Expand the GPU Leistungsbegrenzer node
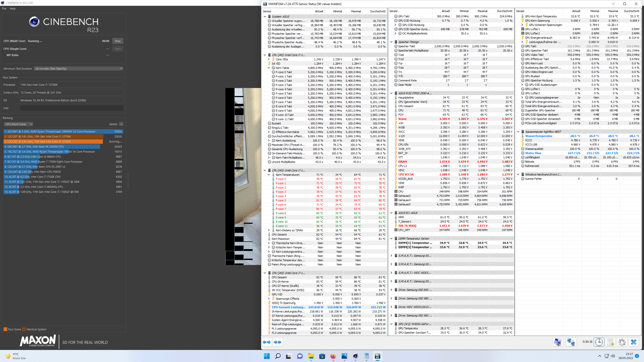The image size is (644, 362). pos(522,98)
